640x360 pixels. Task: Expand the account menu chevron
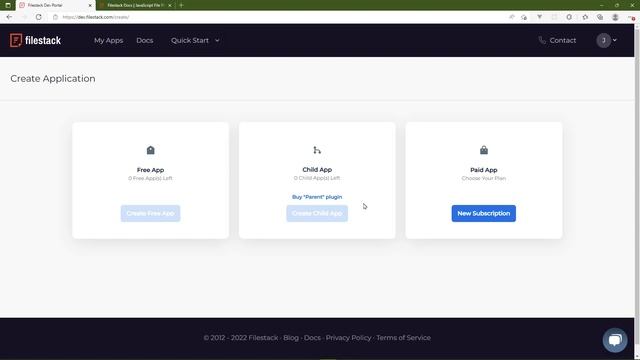pos(615,40)
